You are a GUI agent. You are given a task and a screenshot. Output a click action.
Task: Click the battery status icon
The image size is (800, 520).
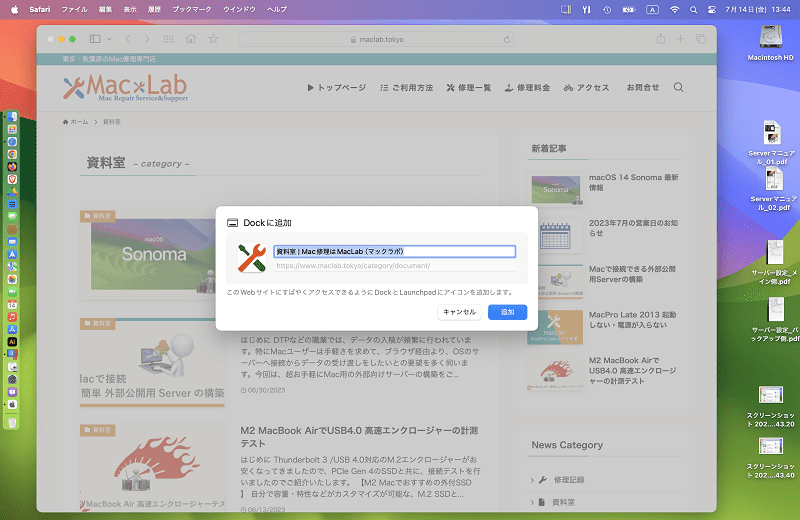pos(629,9)
